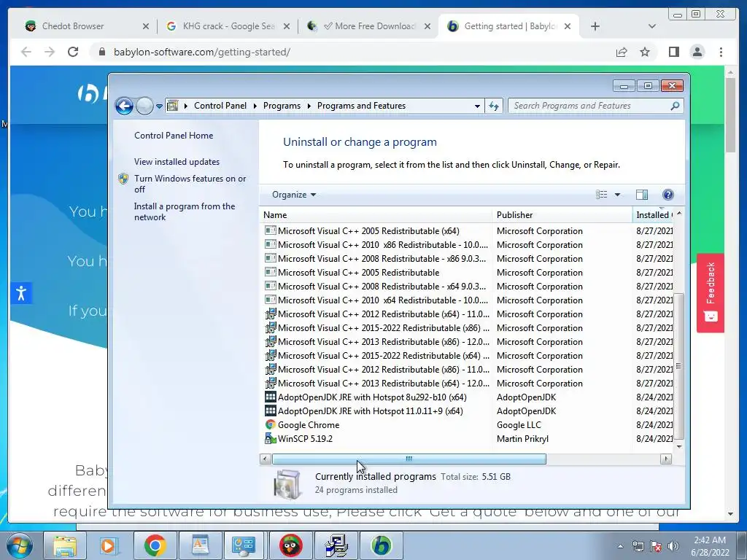Click the Control Panel back arrow button

pyautogui.click(x=124, y=106)
